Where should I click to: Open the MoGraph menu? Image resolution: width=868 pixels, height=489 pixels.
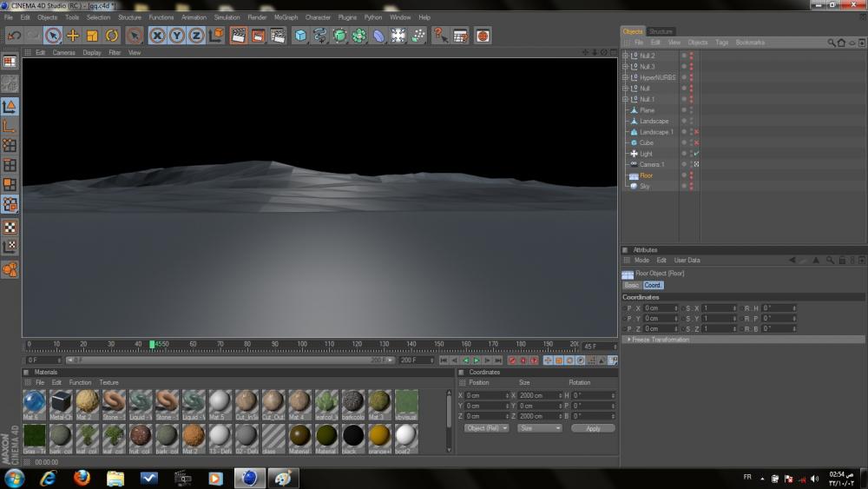click(x=286, y=17)
